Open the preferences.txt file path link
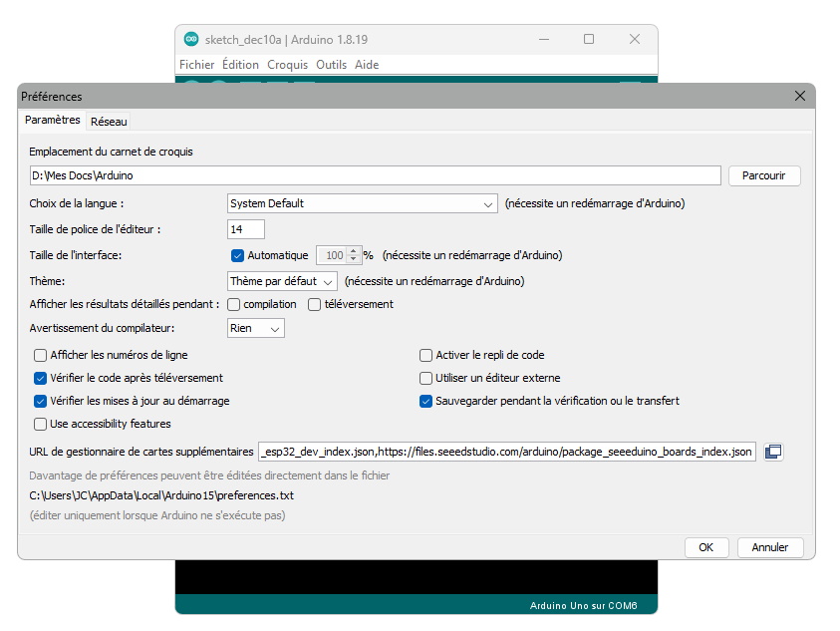Image resolution: width=840 pixels, height=631 pixels. 161,495
